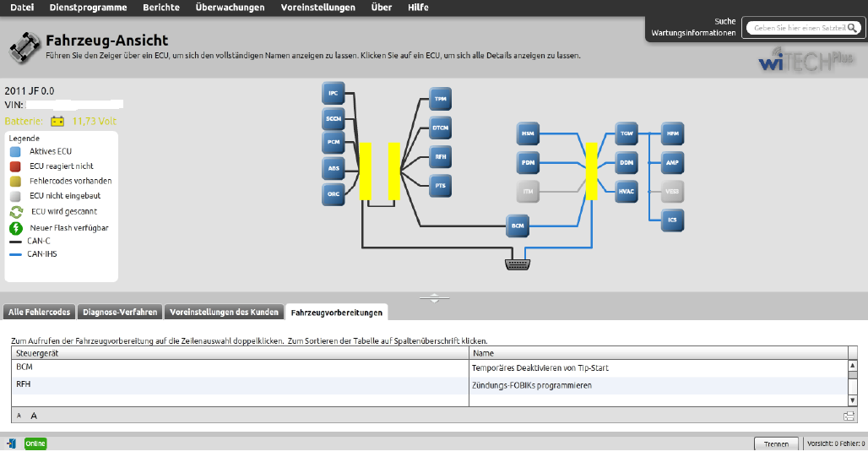Viewport: 868px width, 457px height.
Task: Open the Voreinstellungen menu
Action: pyautogui.click(x=317, y=8)
